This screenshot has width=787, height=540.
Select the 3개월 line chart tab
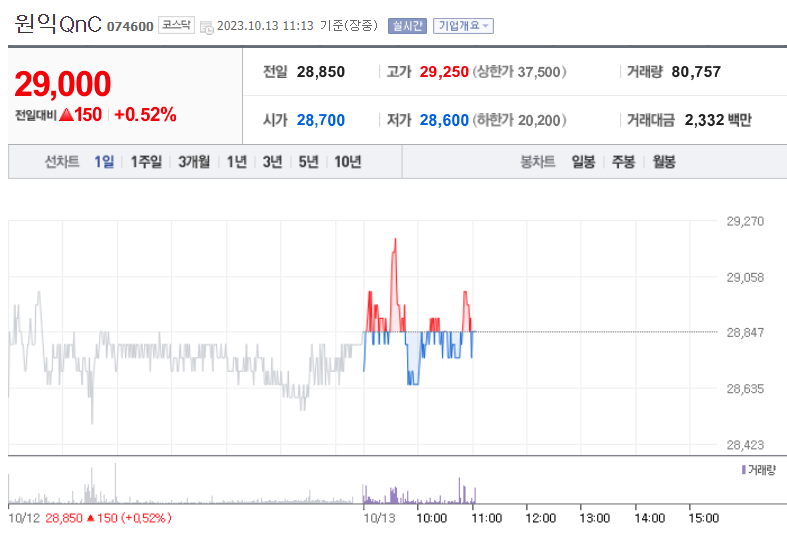[x=194, y=162]
